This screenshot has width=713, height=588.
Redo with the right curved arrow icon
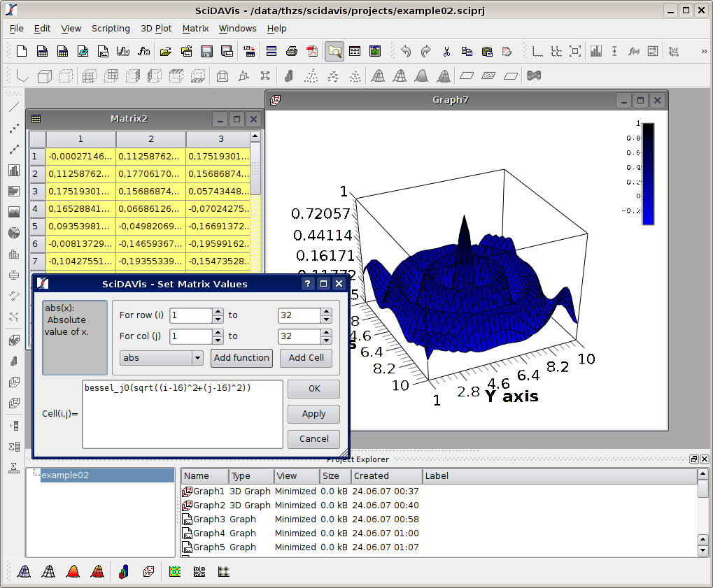425,51
